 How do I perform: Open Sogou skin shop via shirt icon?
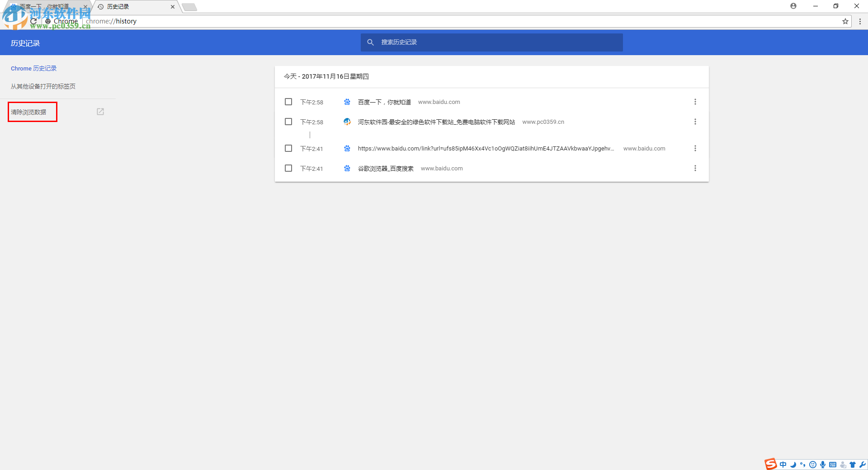[853, 465]
